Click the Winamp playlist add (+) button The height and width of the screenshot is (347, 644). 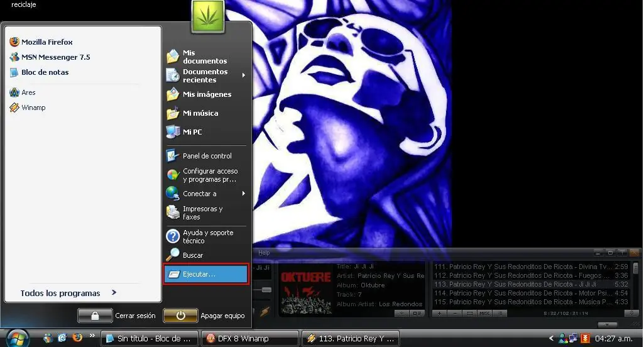click(x=439, y=313)
